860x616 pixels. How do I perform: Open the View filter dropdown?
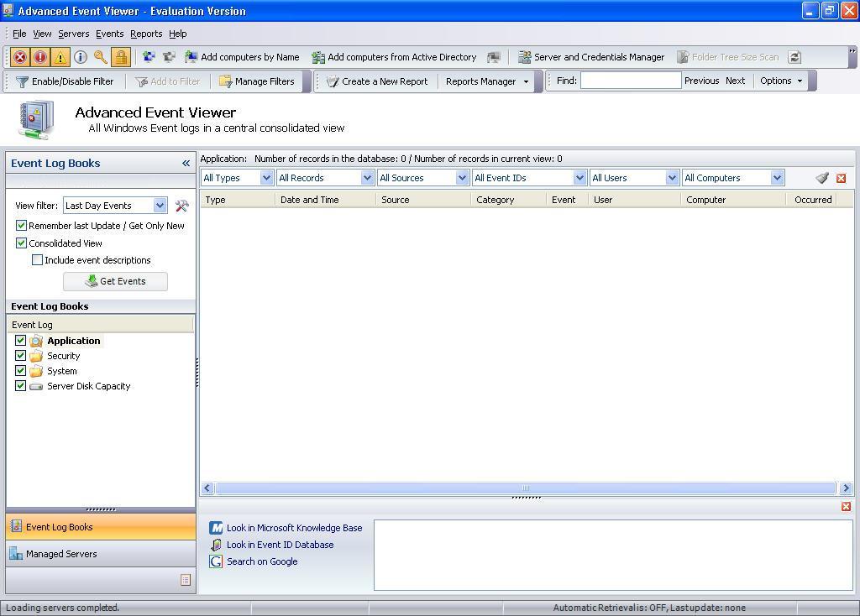coord(159,205)
